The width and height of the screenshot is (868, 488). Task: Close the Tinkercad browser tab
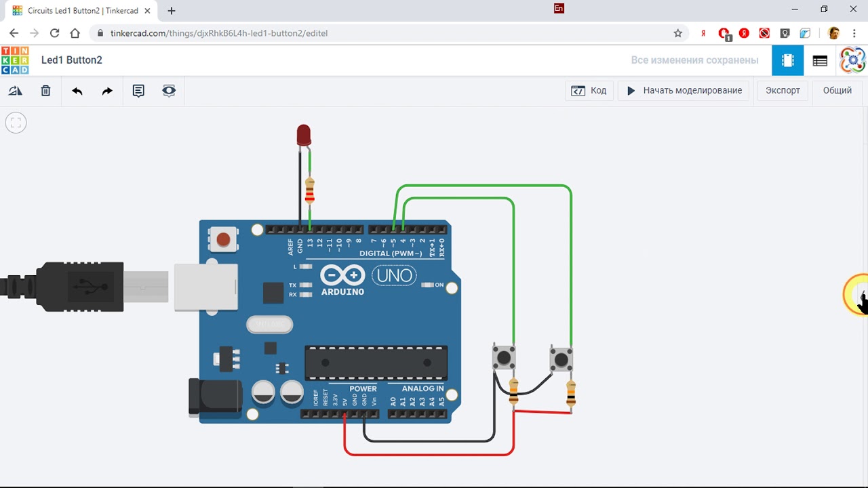[x=148, y=11]
